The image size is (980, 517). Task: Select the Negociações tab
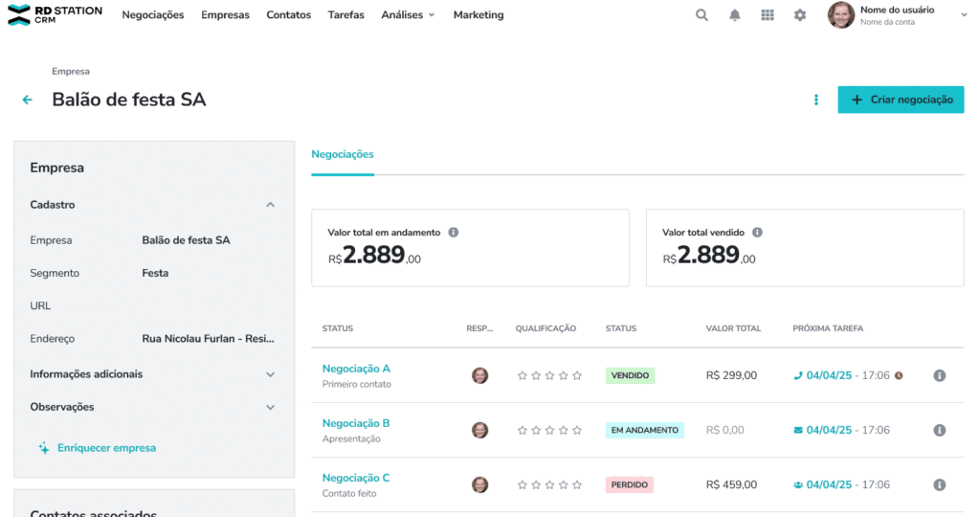tap(343, 154)
